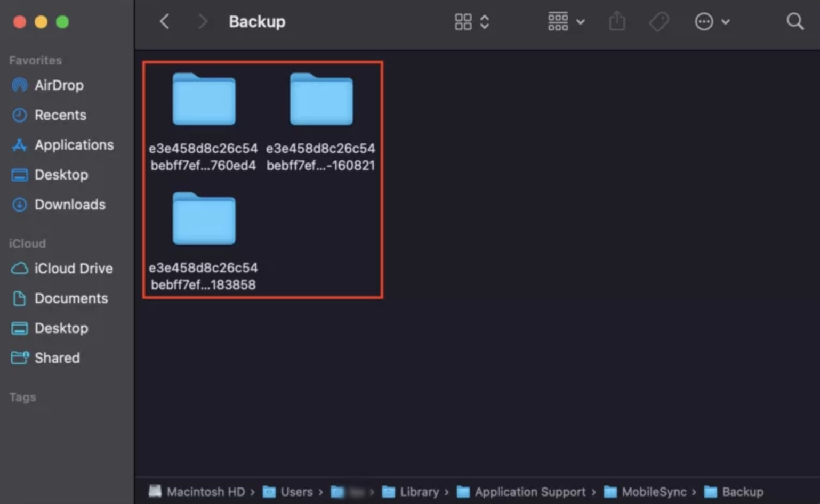This screenshot has height=504, width=820.
Task: Click the forward navigation arrow
Action: (202, 21)
